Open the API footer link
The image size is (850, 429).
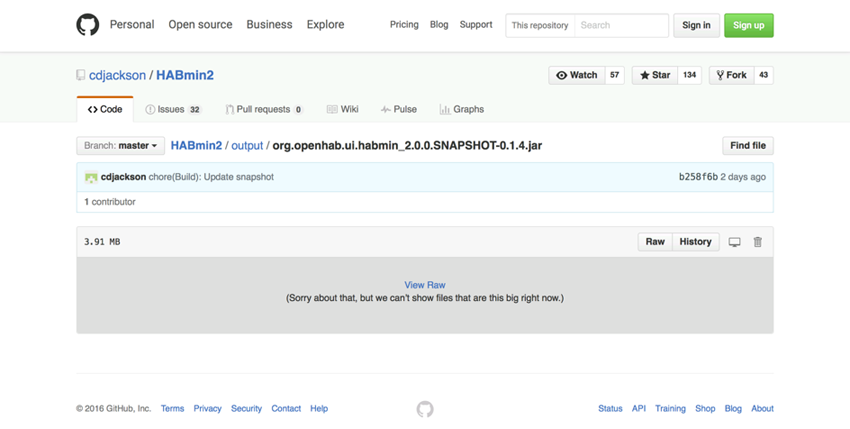639,408
